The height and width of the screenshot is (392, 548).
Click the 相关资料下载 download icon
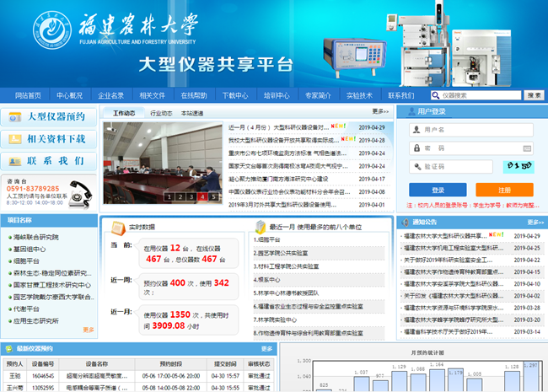(15, 138)
